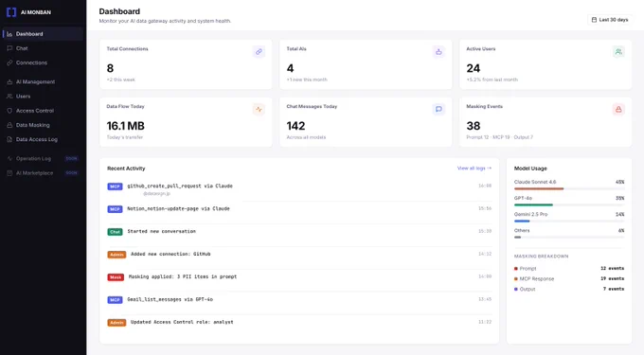This screenshot has height=355, width=644.
Task: Click the Chat bubble sidebar icon
Action: [x=9, y=48]
